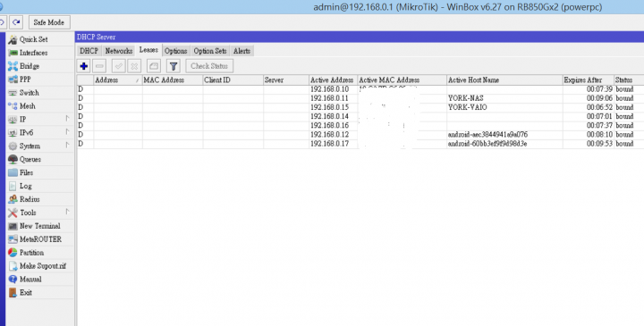Click host android-60bb3ef9f9d98d3e

[487, 144]
